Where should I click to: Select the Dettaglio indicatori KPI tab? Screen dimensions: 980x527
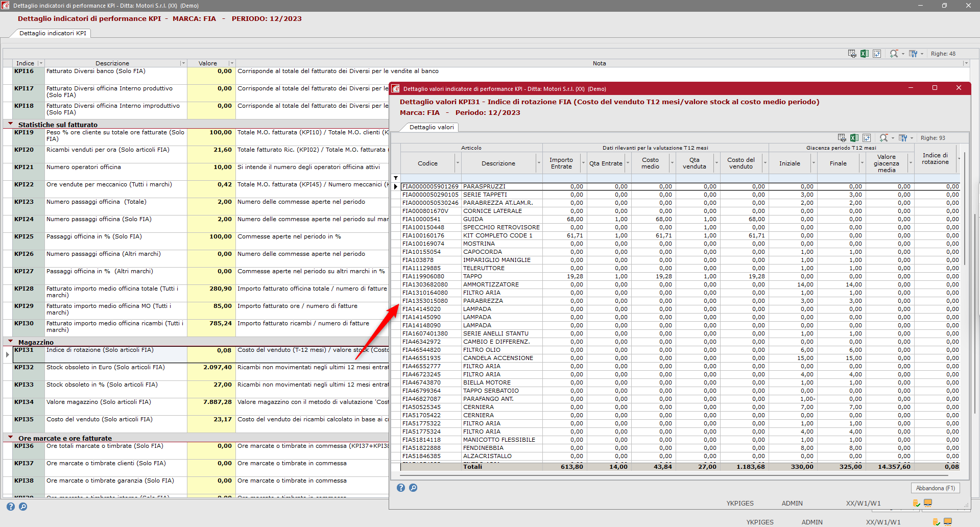[x=53, y=33]
